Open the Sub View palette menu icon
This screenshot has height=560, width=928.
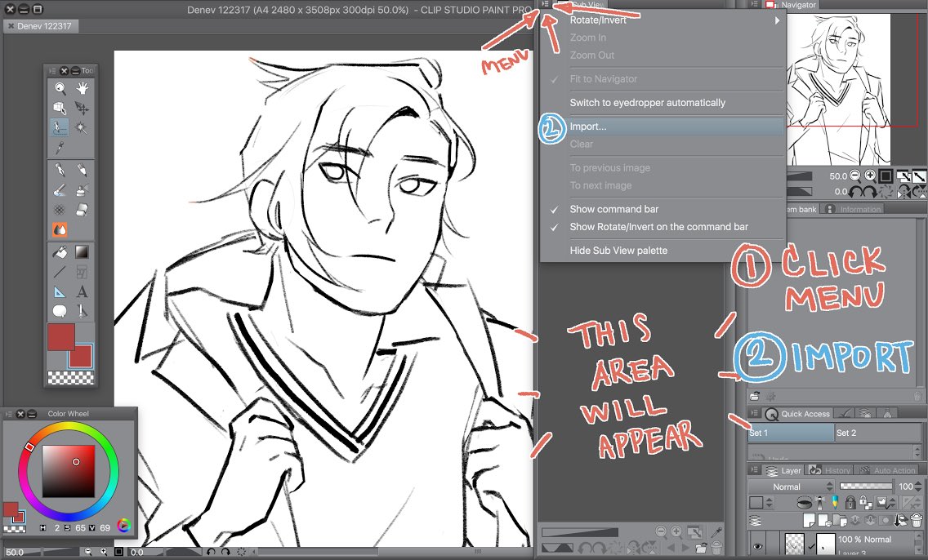coord(545,4)
